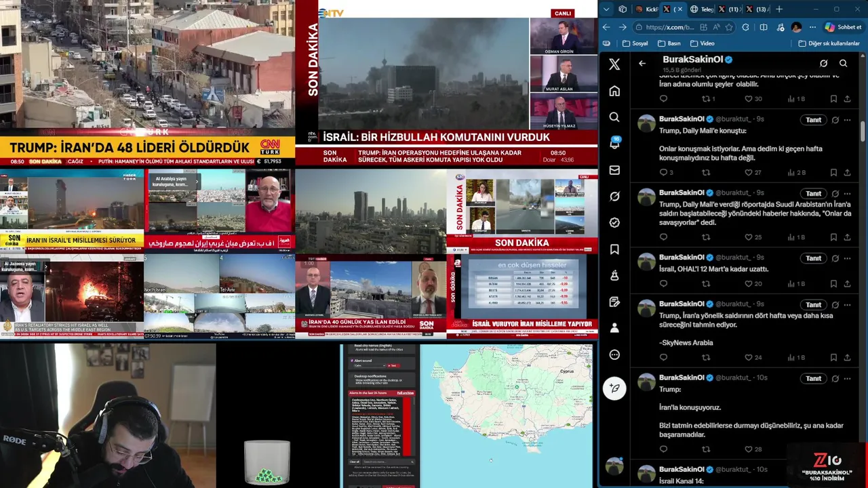
Task: Click Tanıt on the Daily Mail tweet
Action: coord(813,120)
